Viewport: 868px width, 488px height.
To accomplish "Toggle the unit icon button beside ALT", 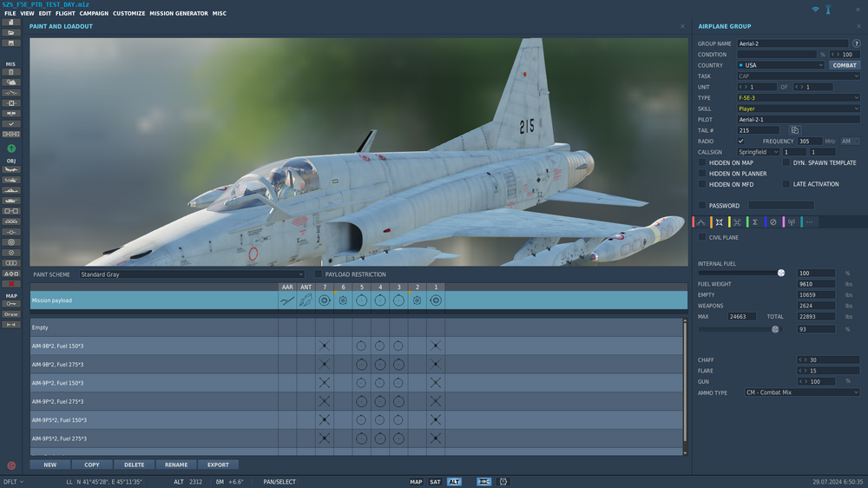I will pyautogui.click(x=483, y=482).
